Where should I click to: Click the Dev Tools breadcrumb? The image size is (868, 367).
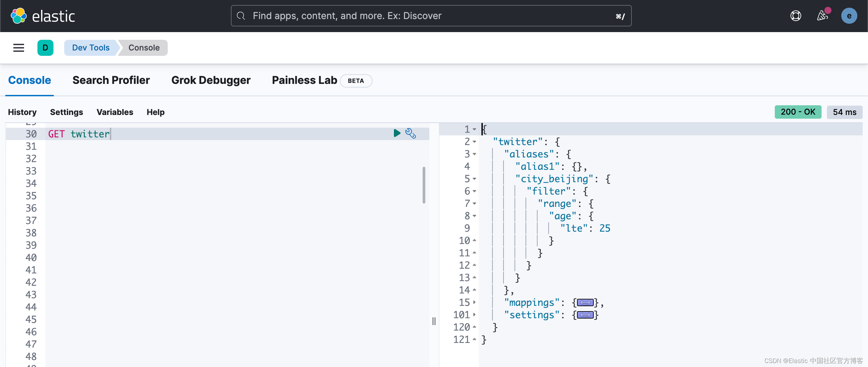91,48
